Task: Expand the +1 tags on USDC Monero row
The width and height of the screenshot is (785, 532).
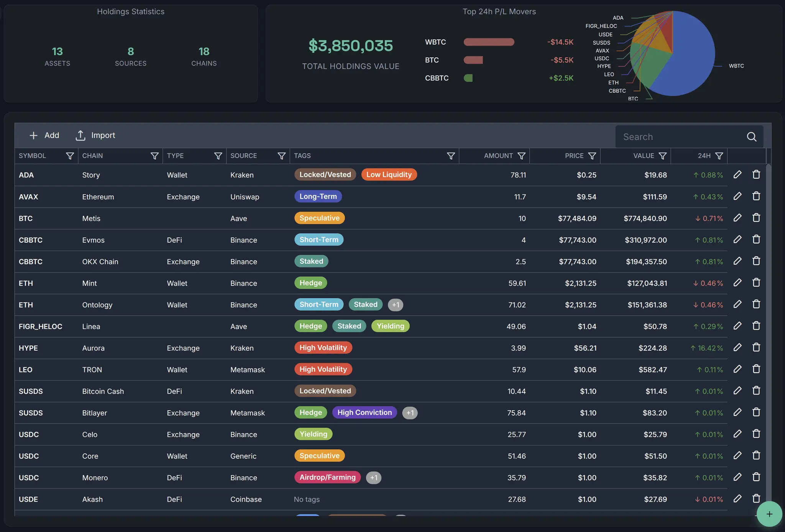Action: coord(374,478)
